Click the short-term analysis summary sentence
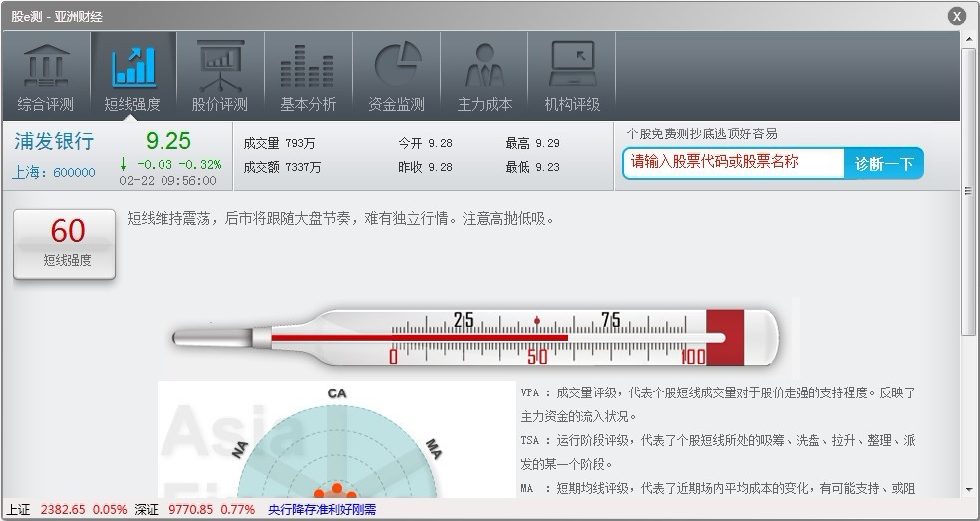Image resolution: width=980 pixels, height=521 pixels. pos(341,219)
